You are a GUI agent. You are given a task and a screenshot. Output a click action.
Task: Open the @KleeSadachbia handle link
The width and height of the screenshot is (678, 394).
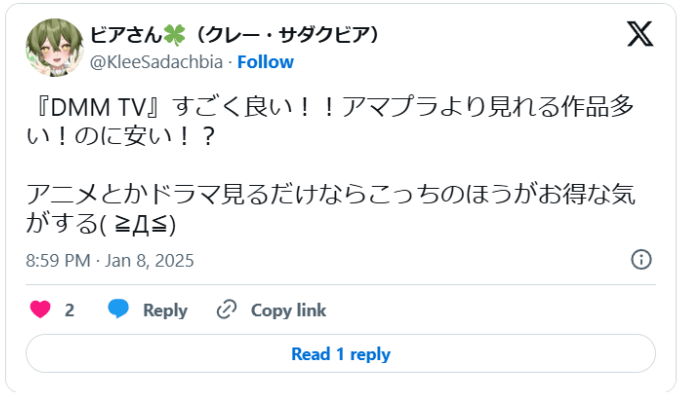point(157,62)
